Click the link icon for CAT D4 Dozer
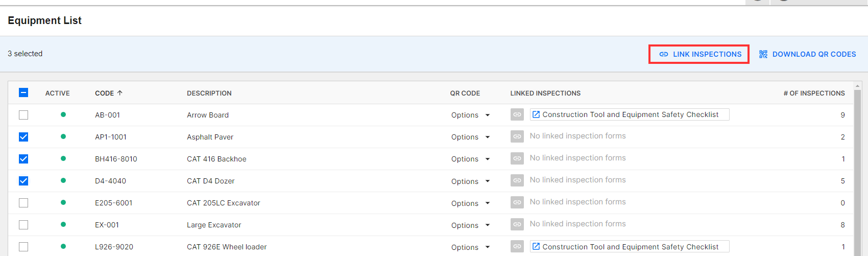This screenshot has height=256, width=868. [517, 180]
